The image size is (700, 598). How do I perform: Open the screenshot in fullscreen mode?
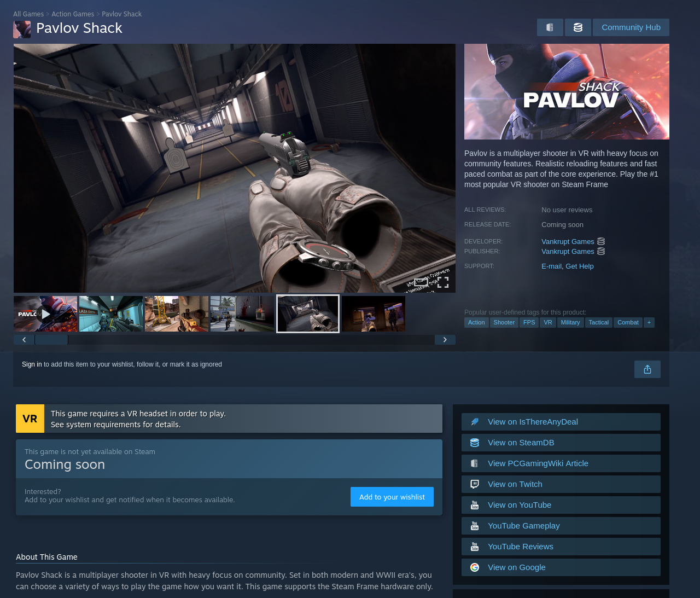tap(443, 282)
